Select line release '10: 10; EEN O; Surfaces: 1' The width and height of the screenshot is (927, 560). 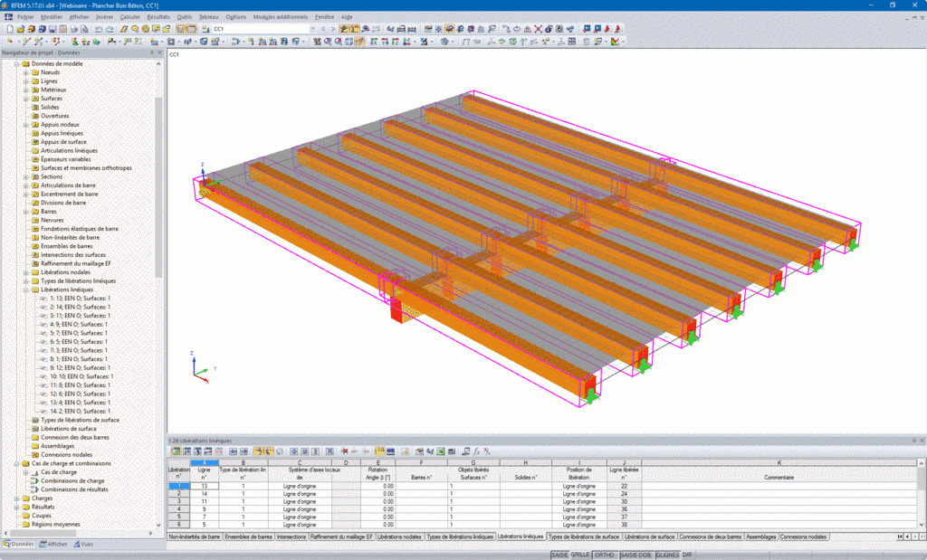tap(81, 376)
